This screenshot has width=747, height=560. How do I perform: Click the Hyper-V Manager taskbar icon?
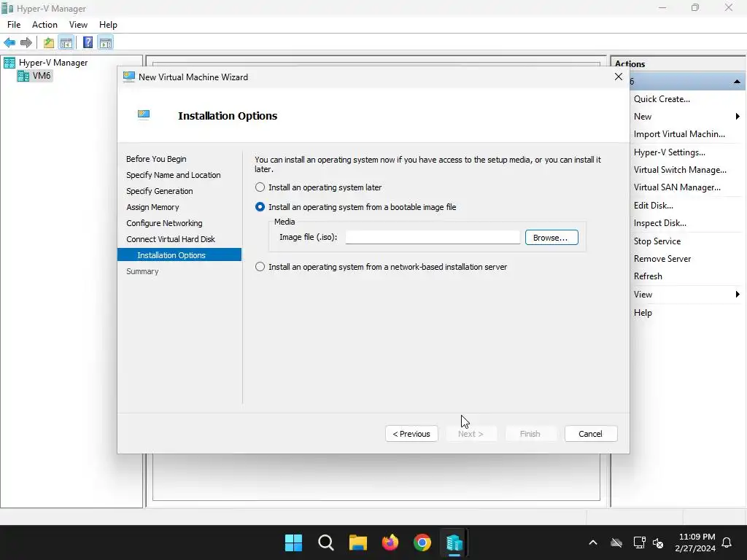[454, 542]
